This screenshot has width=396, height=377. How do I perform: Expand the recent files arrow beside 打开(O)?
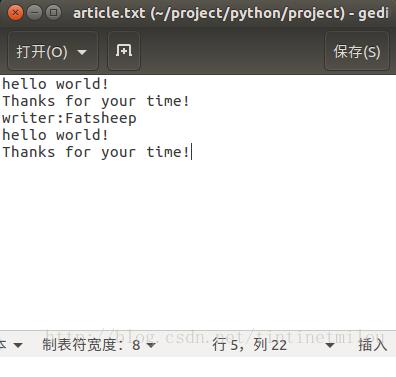82,52
